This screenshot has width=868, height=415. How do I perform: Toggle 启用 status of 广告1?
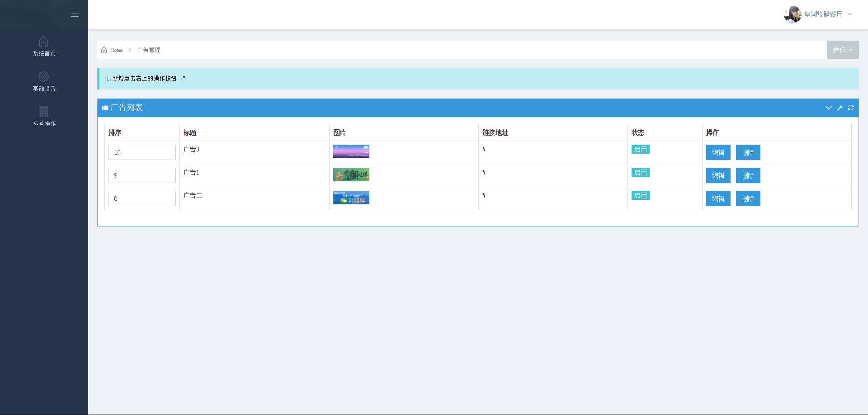[641, 172]
